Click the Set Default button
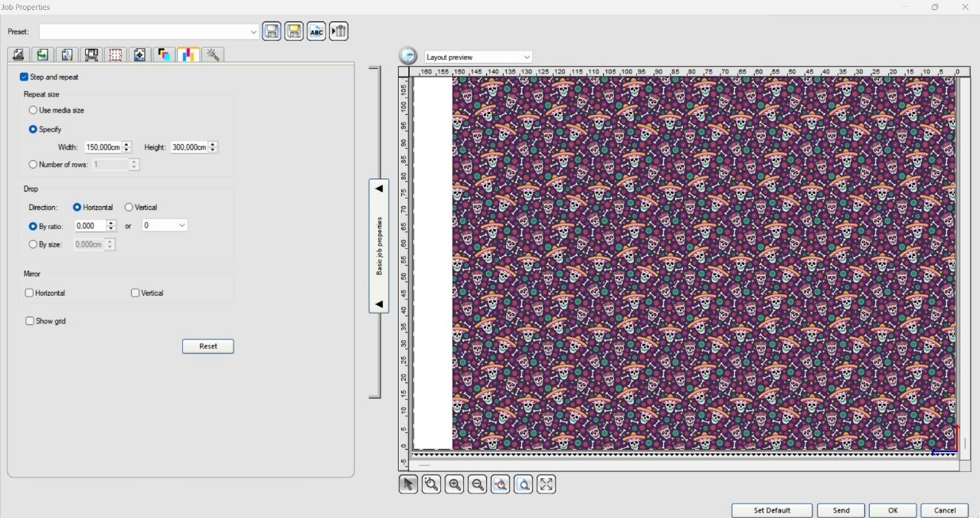This screenshot has height=518, width=980. (772, 510)
